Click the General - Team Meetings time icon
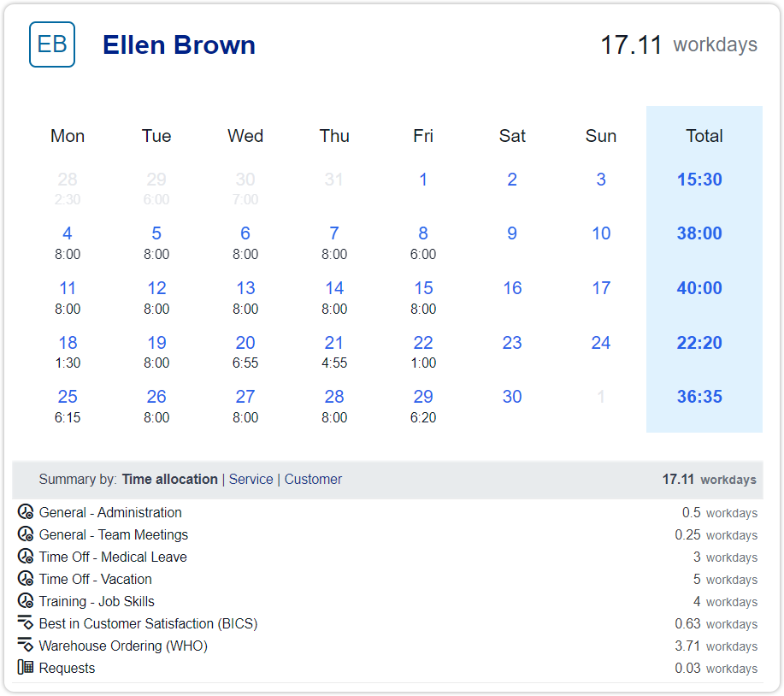The width and height of the screenshot is (784, 696). point(26,534)
